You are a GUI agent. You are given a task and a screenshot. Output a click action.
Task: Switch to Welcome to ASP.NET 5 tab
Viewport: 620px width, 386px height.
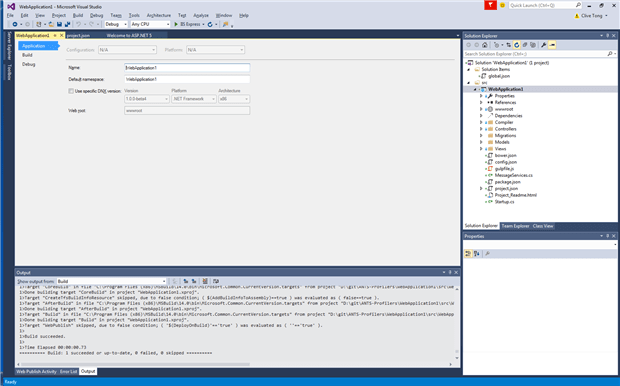point(129,36)
